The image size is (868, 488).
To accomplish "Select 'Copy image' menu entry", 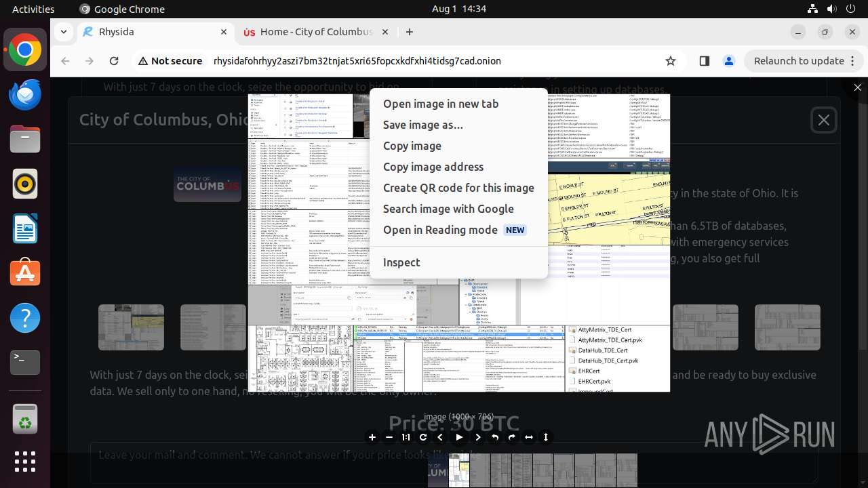I will coord(458,146).
